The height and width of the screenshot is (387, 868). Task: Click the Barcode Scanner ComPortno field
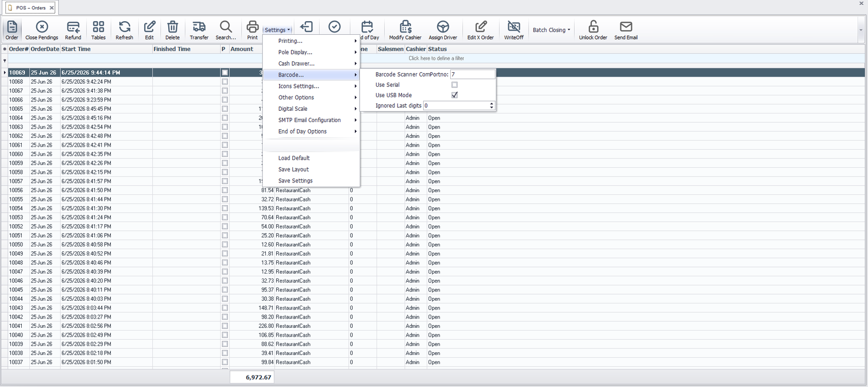coord(473,74)
